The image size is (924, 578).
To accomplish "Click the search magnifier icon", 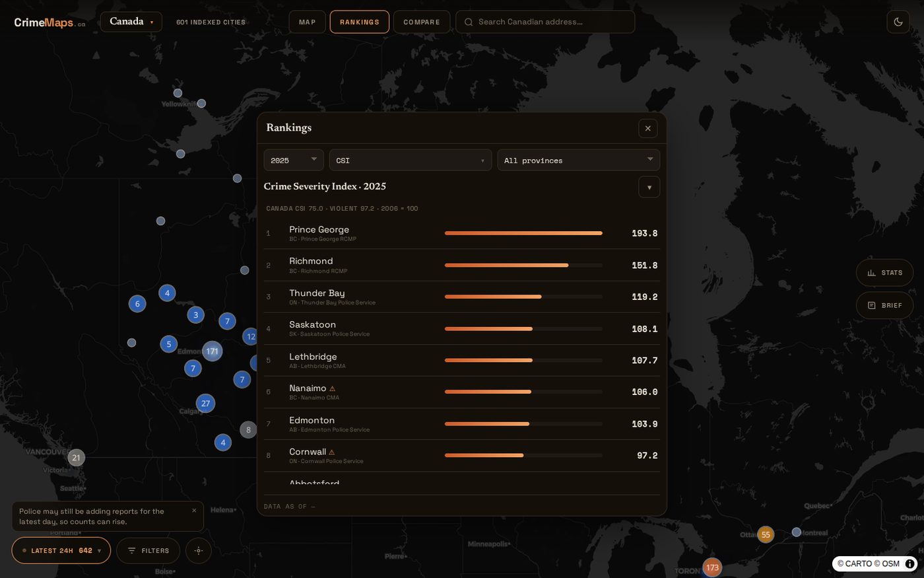I will pos(469,22).
